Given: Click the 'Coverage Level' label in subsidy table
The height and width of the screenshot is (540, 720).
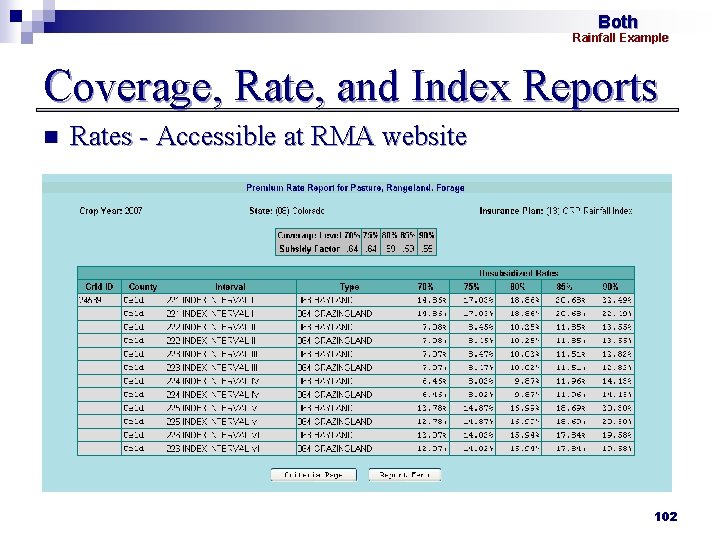Looking at the screenshot, I should pyautogui.click(x=310, y=235).
